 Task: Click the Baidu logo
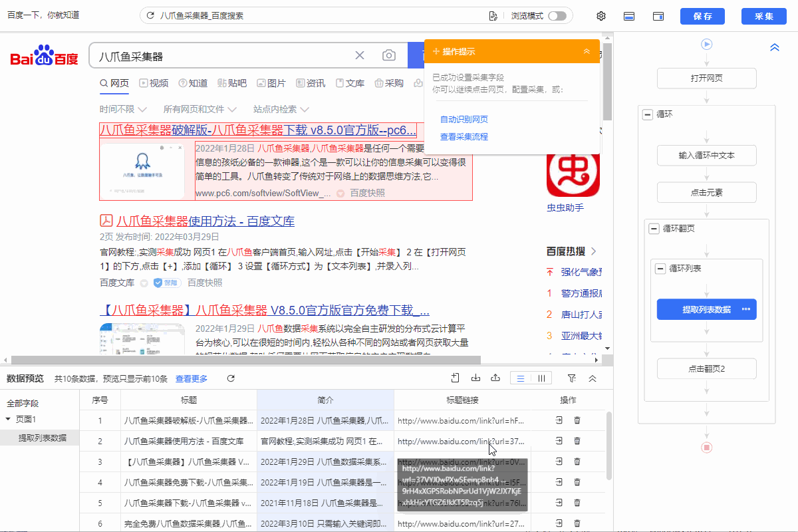coord(45,55)
